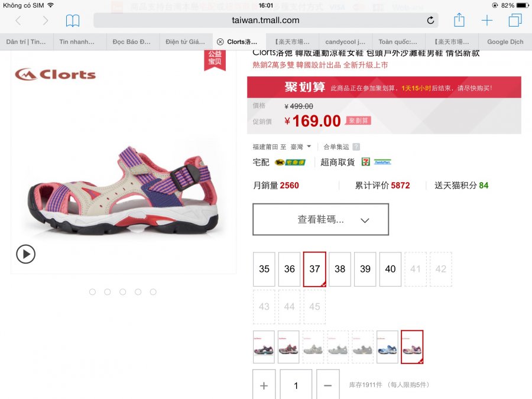Tap the Share icon in toolbar
This screenshot has width=532, height=399.
coord(459,20)
